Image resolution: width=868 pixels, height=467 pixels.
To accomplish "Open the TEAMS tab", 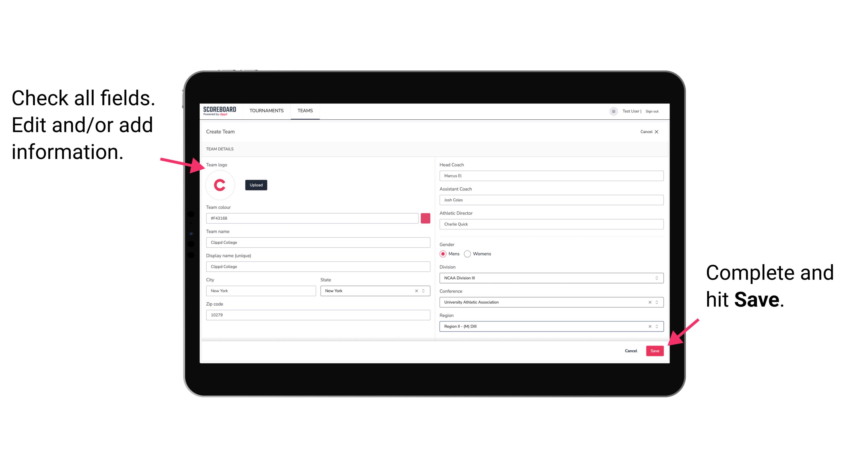I will (x=305, y=111).
